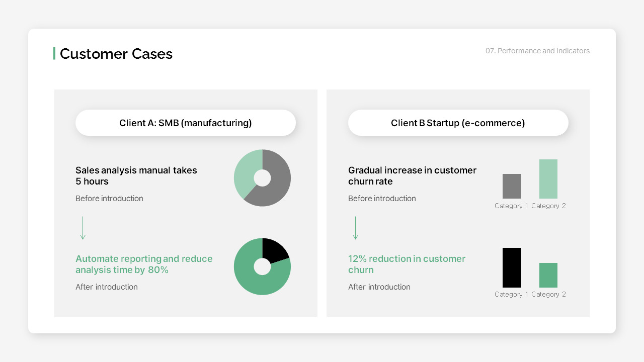Select the 12% reduction in customer churn text
Viewport: 644px width, 362px height.
click(407, 264)
